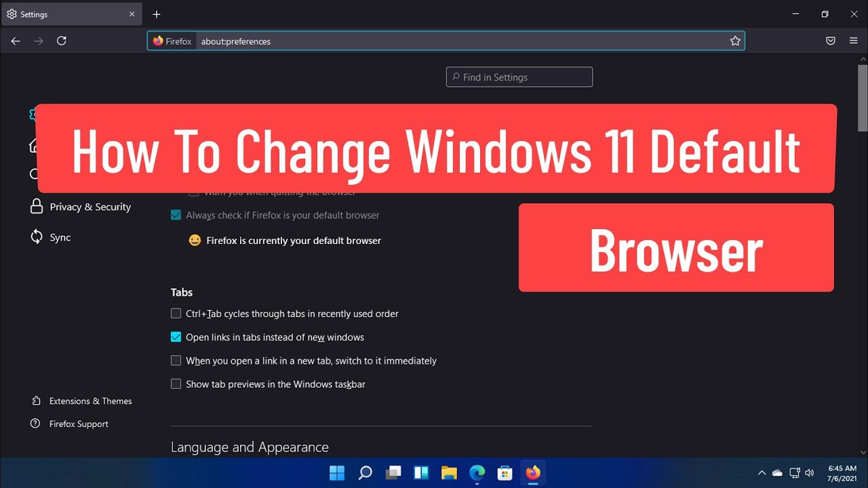Click the Firefox Support help icon
The width and height of the screenshot is (868, 488).
35,424
